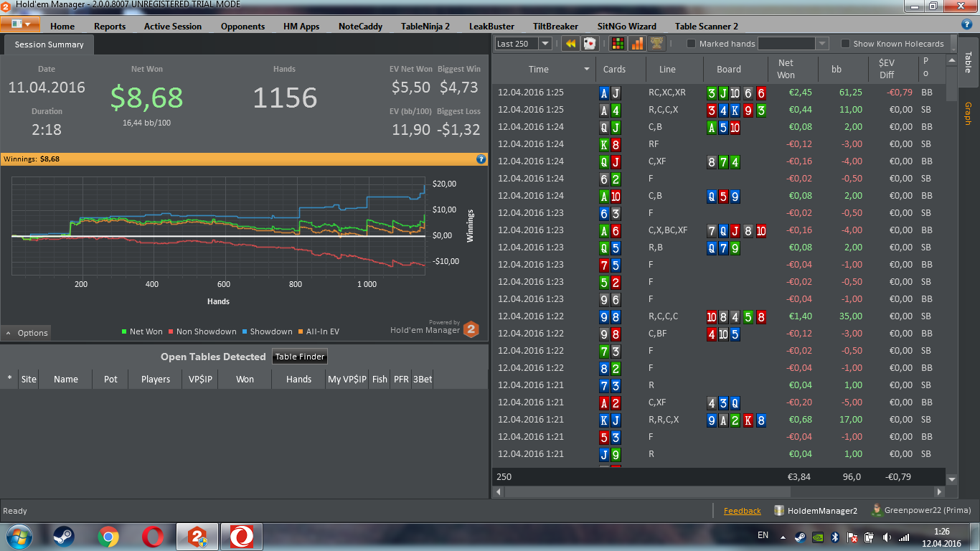This screenshot has height=551, width=980.
Task: Click the yellow rewind arrows toolbar icon
Action: 570,44
